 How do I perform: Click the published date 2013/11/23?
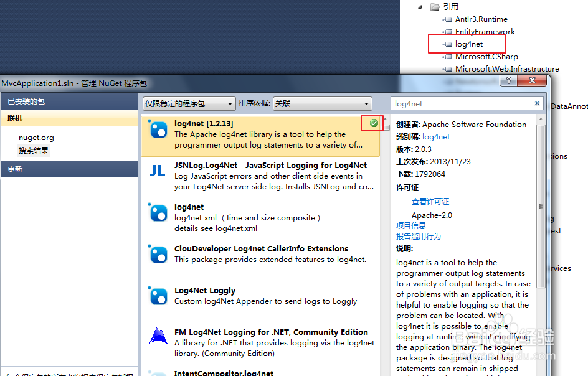coord(450,162)
